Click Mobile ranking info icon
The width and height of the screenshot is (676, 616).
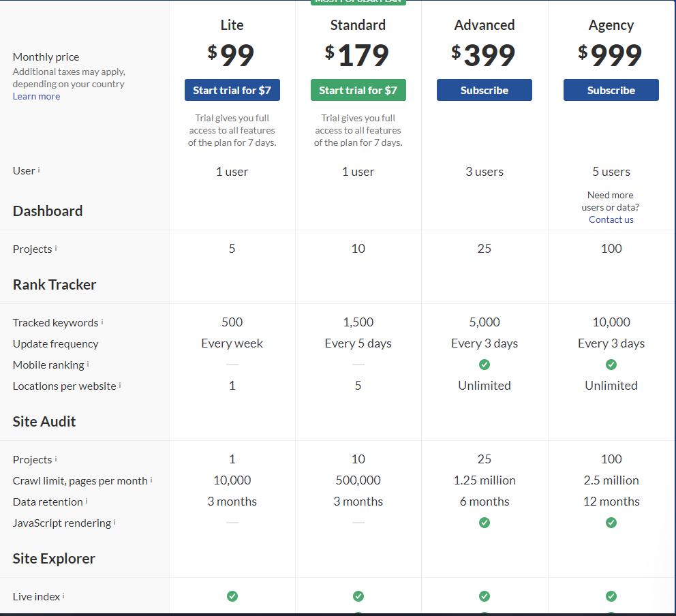click(x=88, y=364)
